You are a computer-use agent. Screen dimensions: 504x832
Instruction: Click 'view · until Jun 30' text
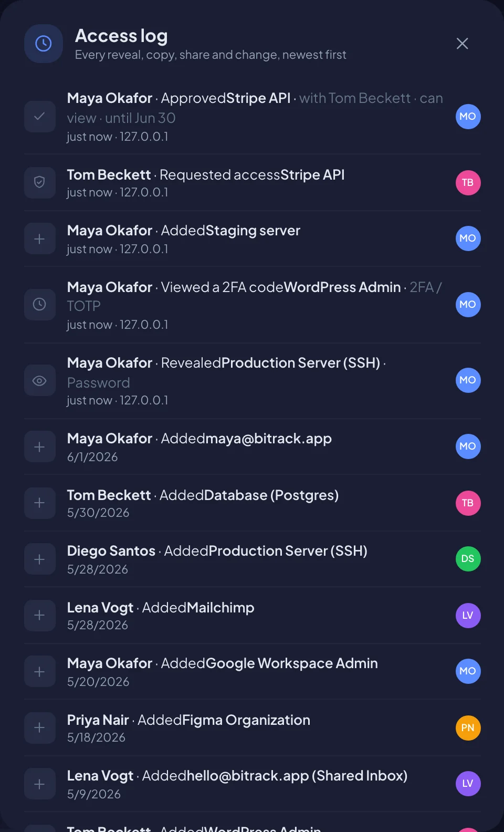(121, 118)
